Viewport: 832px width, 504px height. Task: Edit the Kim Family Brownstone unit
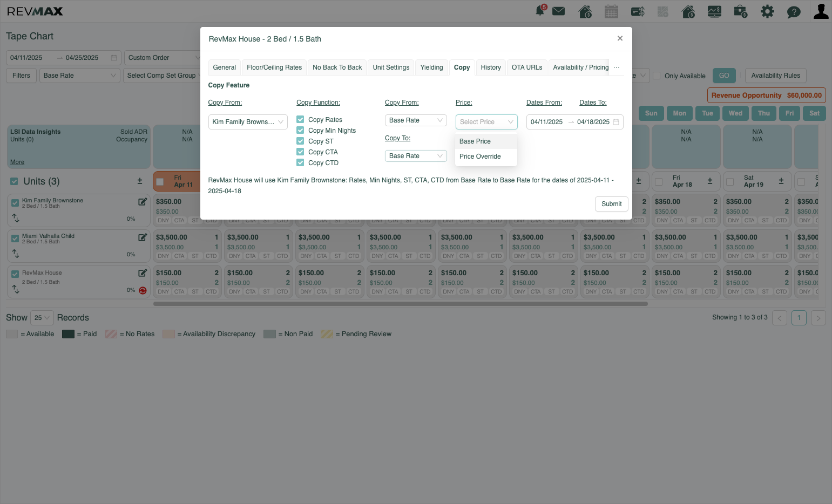coord(143,202)
